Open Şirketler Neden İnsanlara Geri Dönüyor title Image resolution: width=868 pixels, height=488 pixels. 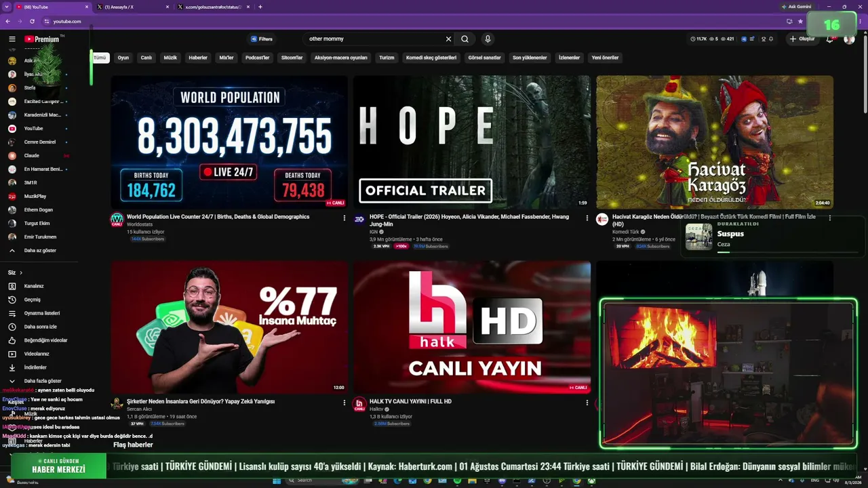point(201,401)
